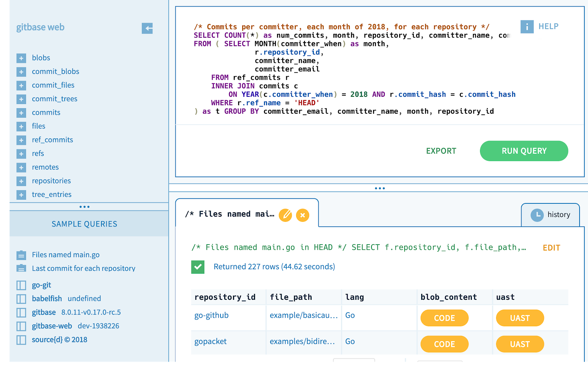Click EDIT next to the executed query text
This screenshot has height=373, width=588.
click(x=551, y=248)
